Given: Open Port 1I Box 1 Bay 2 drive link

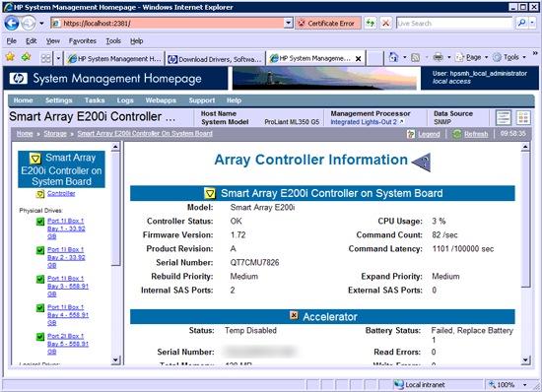Looking at the screenshot, I should (66, 257).
